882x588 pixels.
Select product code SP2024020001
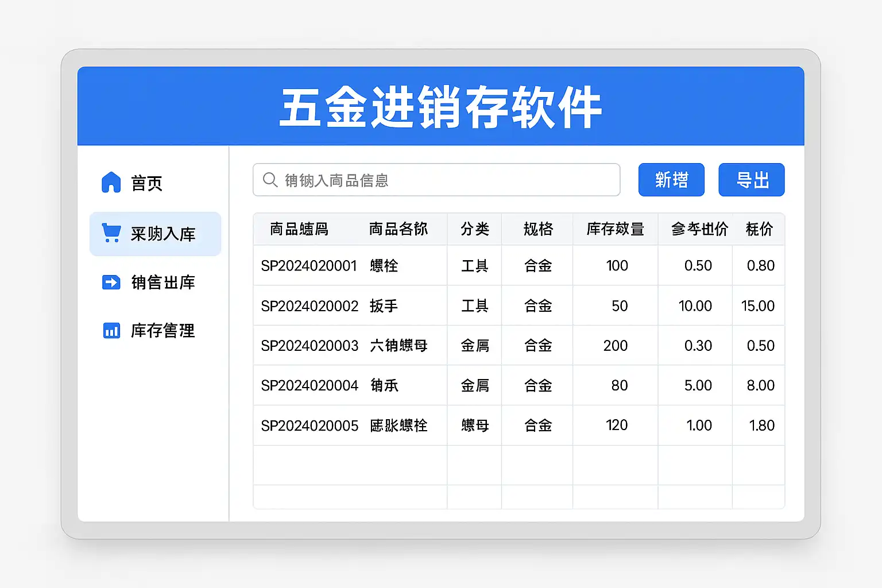309,266
